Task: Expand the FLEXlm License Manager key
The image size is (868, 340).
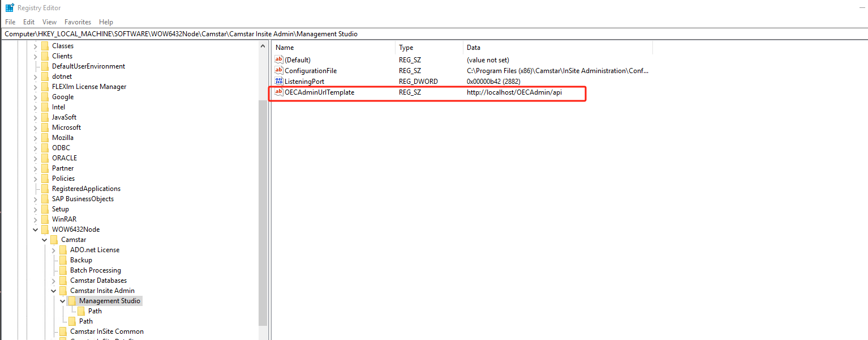Action: pyautogui.click(x=36, y=87)
